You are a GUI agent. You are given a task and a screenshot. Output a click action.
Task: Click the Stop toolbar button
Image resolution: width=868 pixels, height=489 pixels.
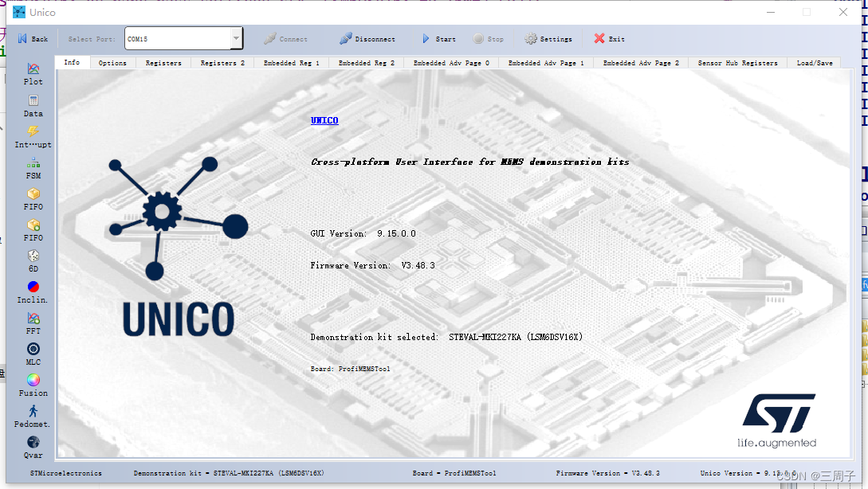pos(489,39)
